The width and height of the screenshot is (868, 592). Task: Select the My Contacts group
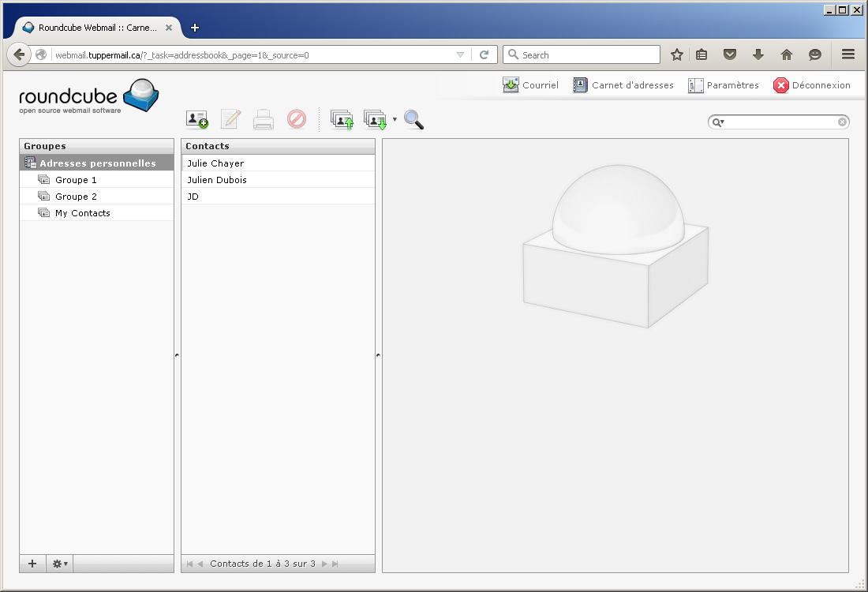[82, 213]
